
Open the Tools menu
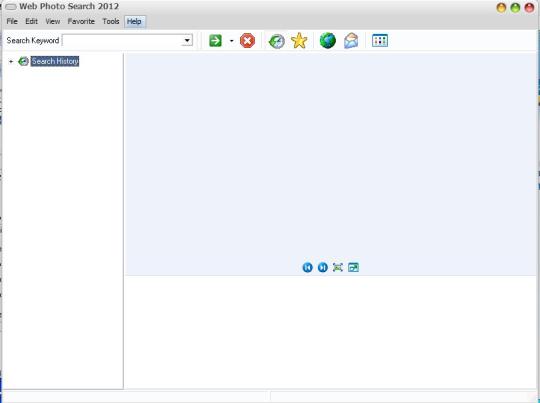pos(111,21)
